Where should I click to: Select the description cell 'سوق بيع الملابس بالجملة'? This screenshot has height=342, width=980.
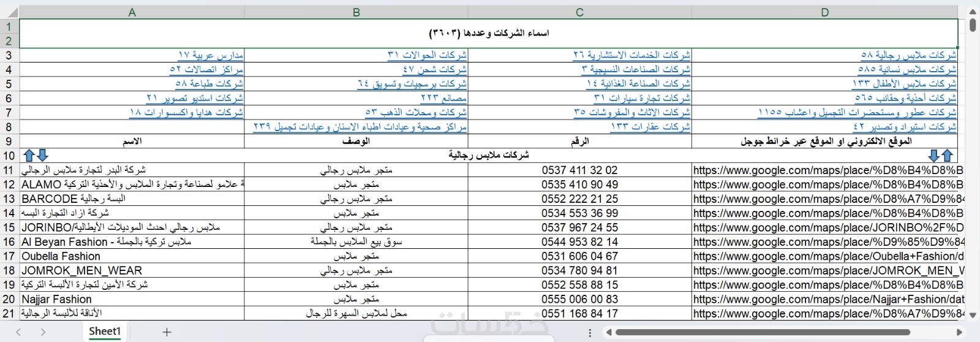[356, 242]
